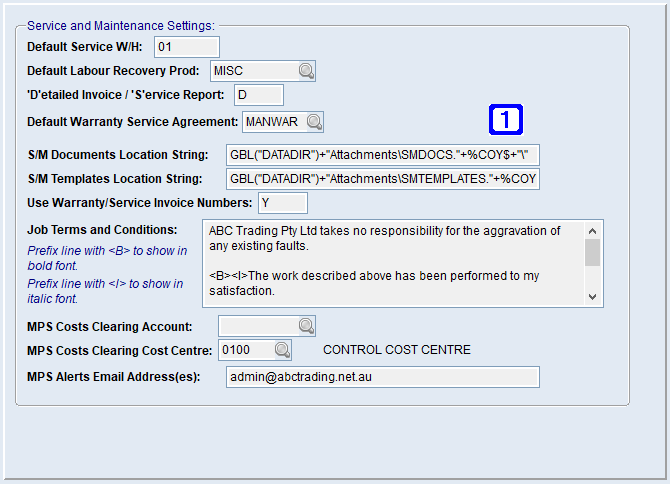This screenshot has height=484, width=670.
Task: Click the terms textbox scrollbar thumb
Action: pyautogui.click(x=592, y=252)
